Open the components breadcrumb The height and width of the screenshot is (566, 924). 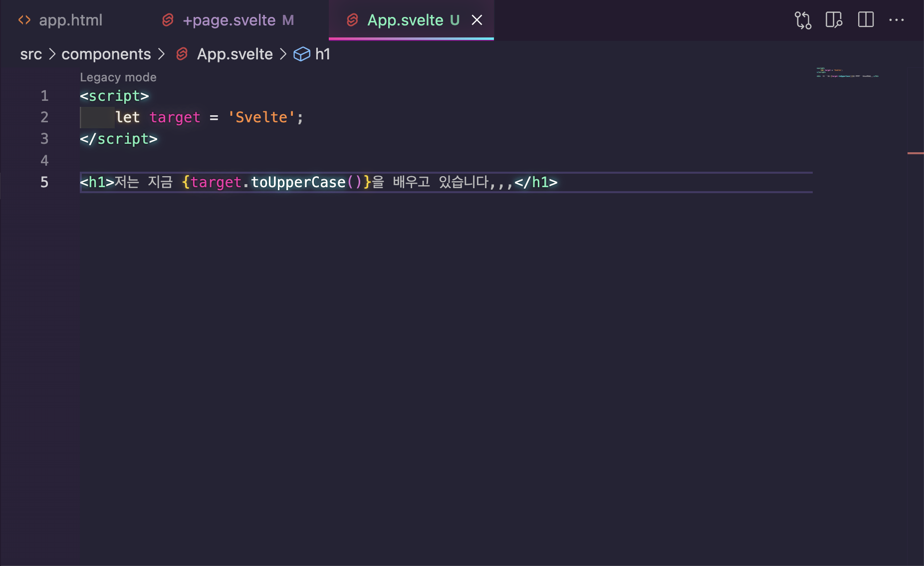click(106, 54)
